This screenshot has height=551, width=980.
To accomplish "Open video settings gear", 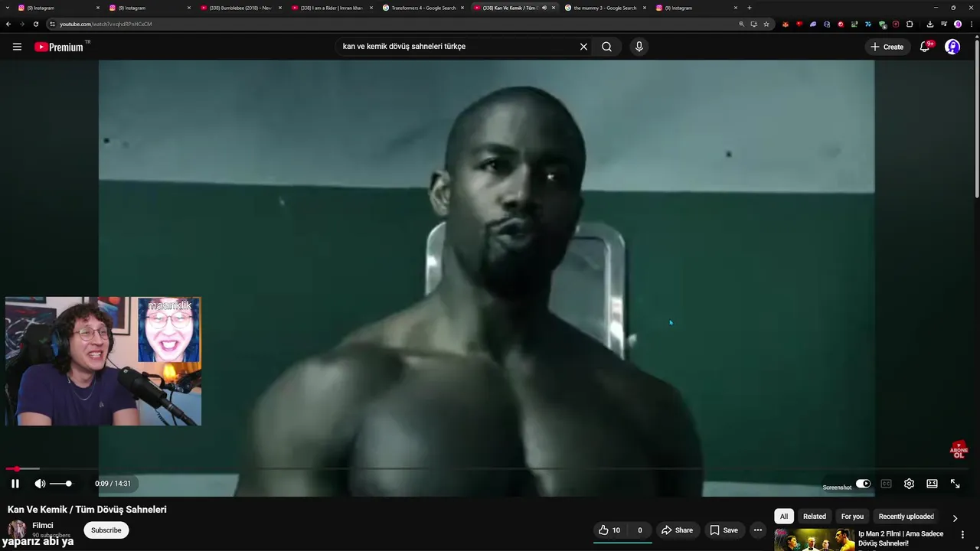I will [x=909, y=484].
